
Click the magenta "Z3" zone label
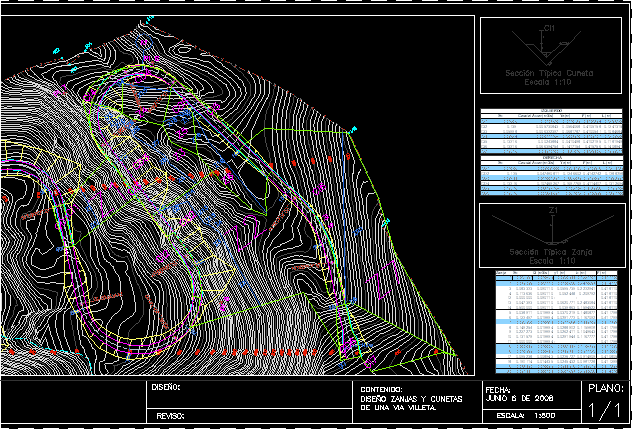179,153
